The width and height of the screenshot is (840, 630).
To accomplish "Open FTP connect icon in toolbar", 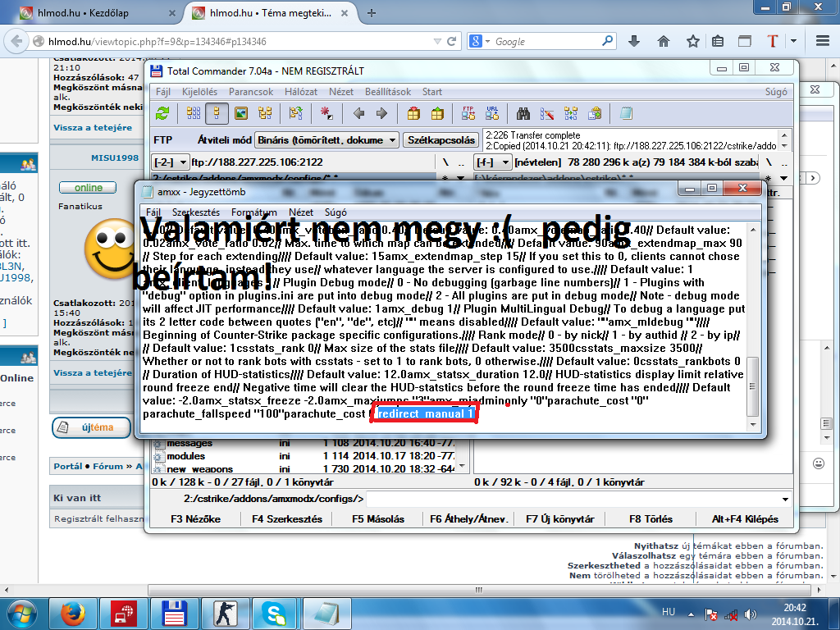I will 468,113.
